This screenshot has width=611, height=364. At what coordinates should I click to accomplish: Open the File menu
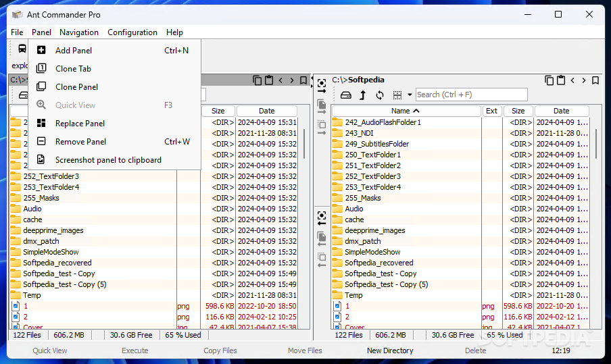pyautogui.click(x=17, y=32)
